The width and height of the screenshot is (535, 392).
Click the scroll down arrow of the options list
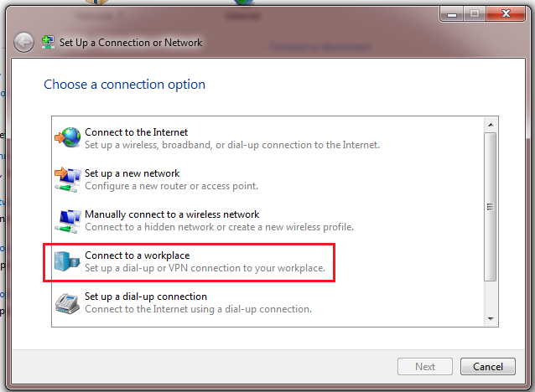click(x=491, y=317)
